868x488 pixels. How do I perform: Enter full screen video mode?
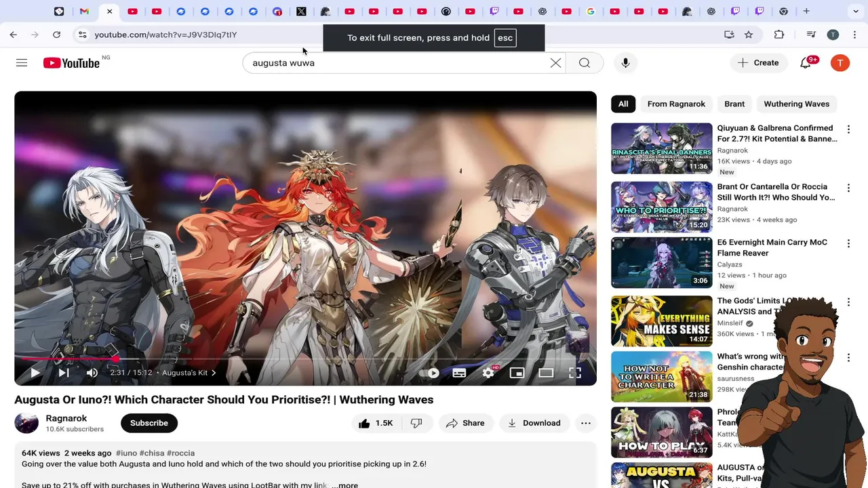(x=575, y=373)
